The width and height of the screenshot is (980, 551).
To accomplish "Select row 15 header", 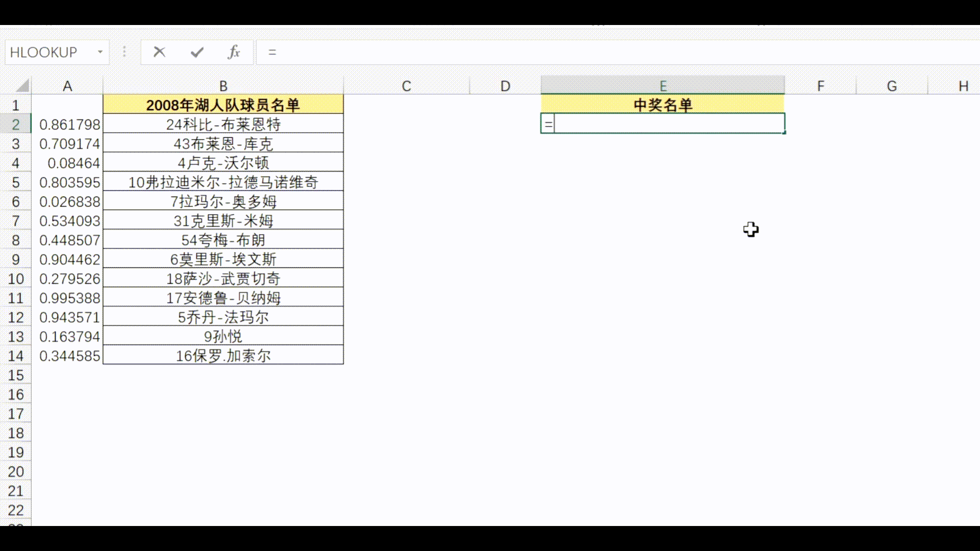I will coord(16,375).
